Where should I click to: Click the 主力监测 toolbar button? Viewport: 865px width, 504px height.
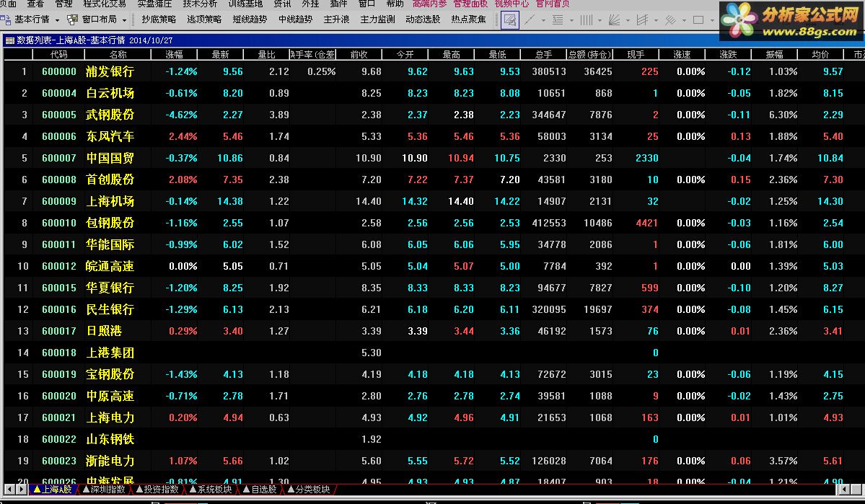(x=378, y=19)
